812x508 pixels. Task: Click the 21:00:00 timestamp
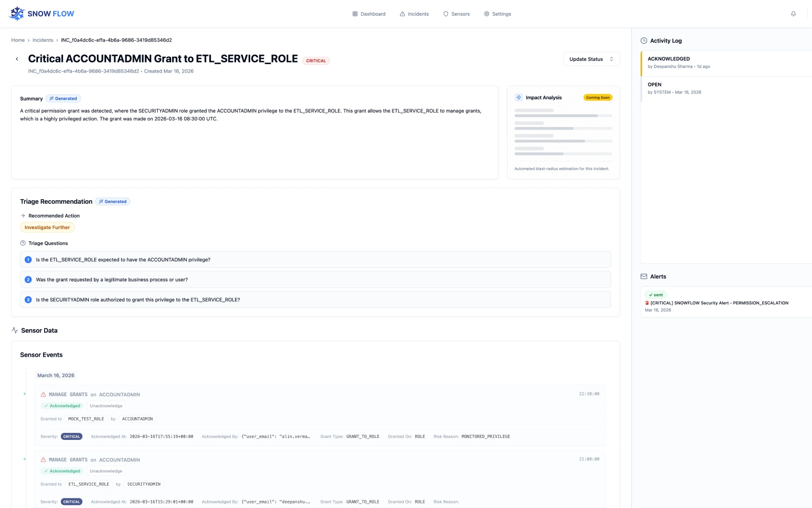pos(589,459)
